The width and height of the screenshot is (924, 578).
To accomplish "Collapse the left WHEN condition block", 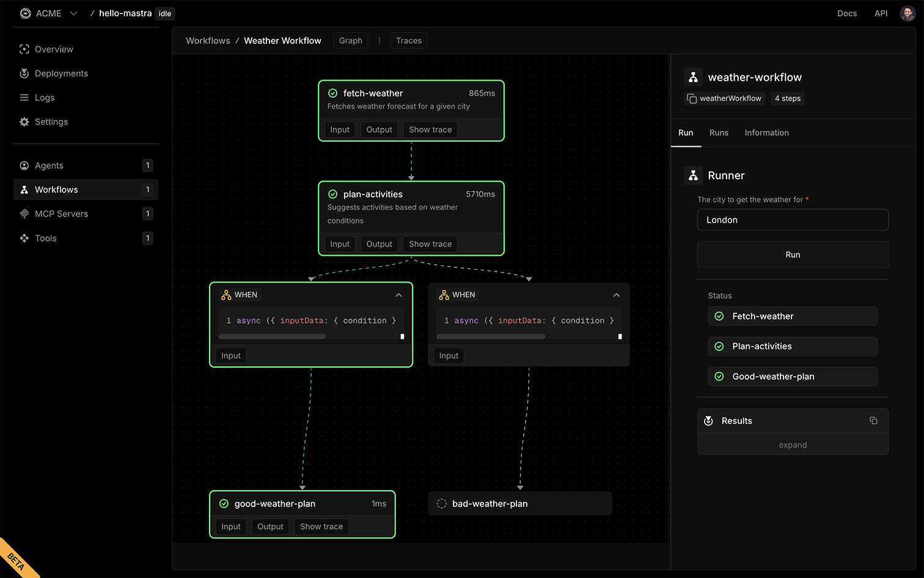I will (398, 295).
